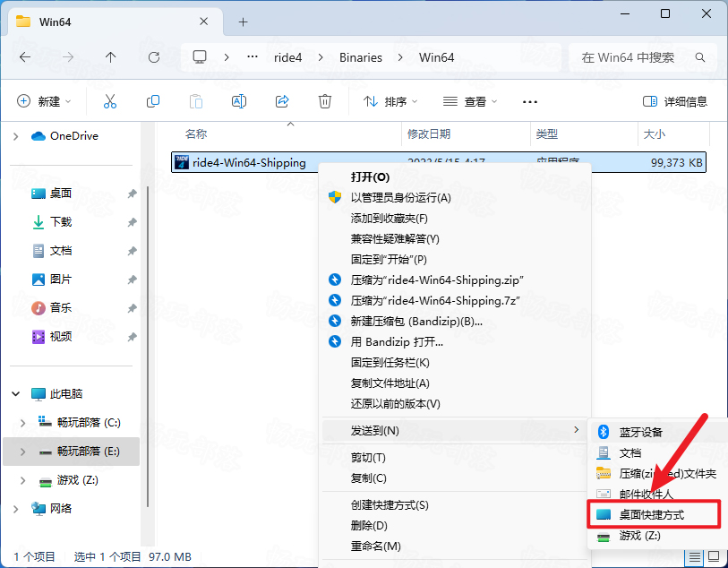Collapse the 此电脑 tree node
Viewport: 728px width, 568px height.
(x=16, y=394)
